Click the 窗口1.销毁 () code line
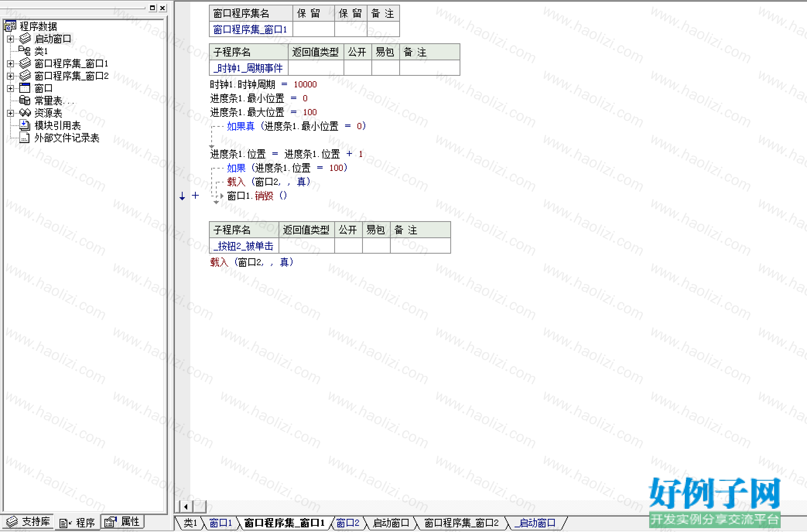 (x=257, y=196)
